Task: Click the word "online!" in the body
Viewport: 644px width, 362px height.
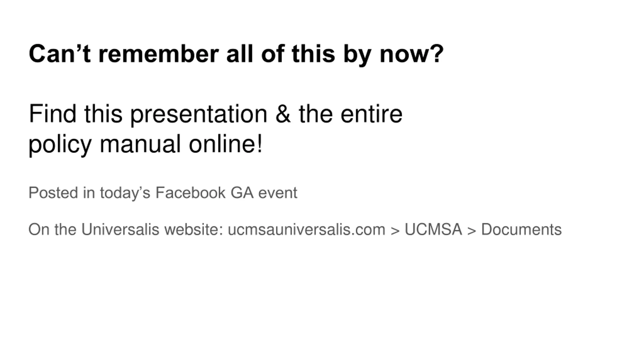Action: pyautogui.click(x=226, y=144)
